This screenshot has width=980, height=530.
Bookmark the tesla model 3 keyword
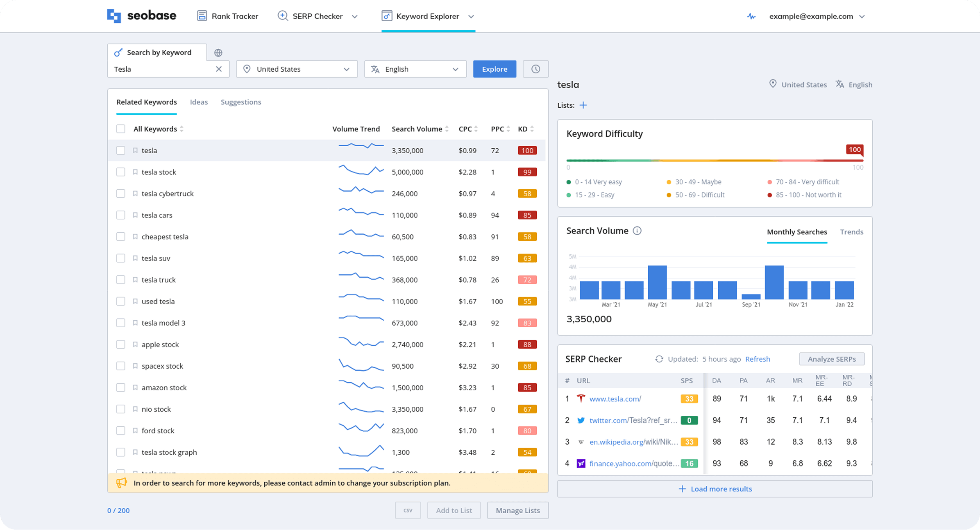(135, 323)
